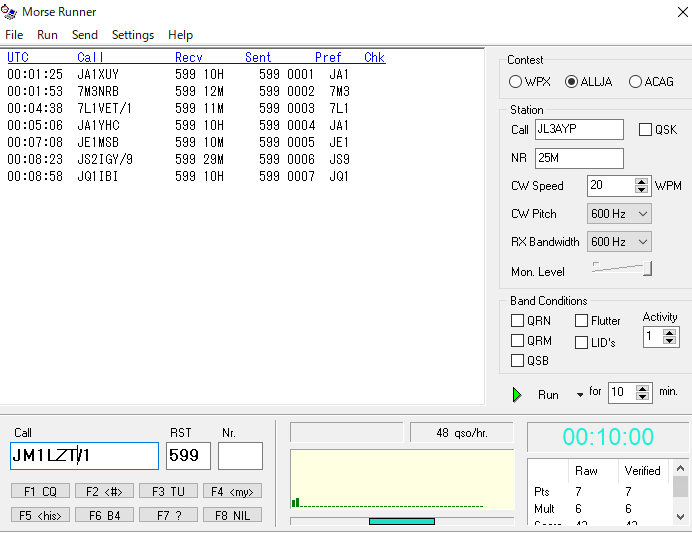Click the Pref column header
Image resolution: width=692 pixels, height=533 pixels.
(x=328, y=57)
